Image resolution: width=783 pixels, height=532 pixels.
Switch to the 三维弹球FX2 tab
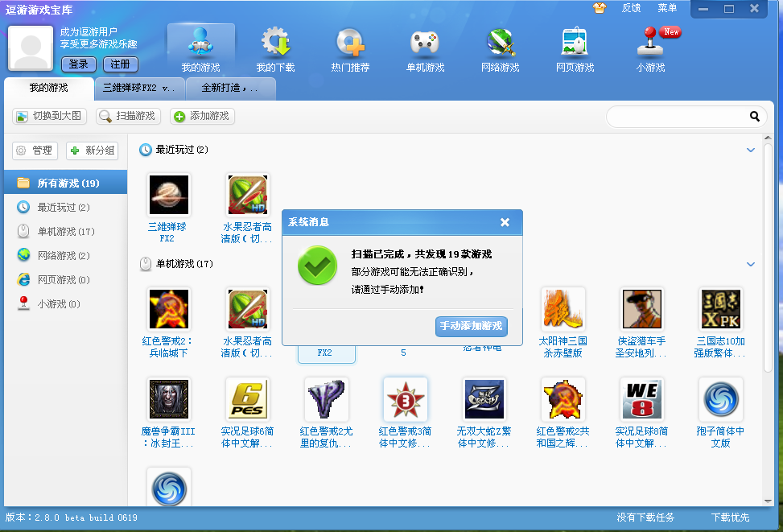[139, 89]
